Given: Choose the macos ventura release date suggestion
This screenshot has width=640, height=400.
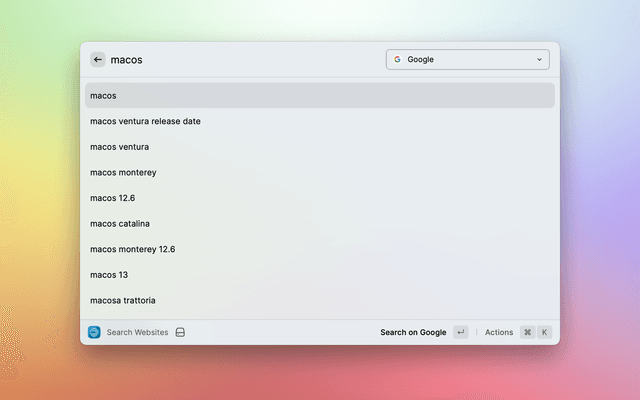Looking at the screenshot, I should [145, 121].
